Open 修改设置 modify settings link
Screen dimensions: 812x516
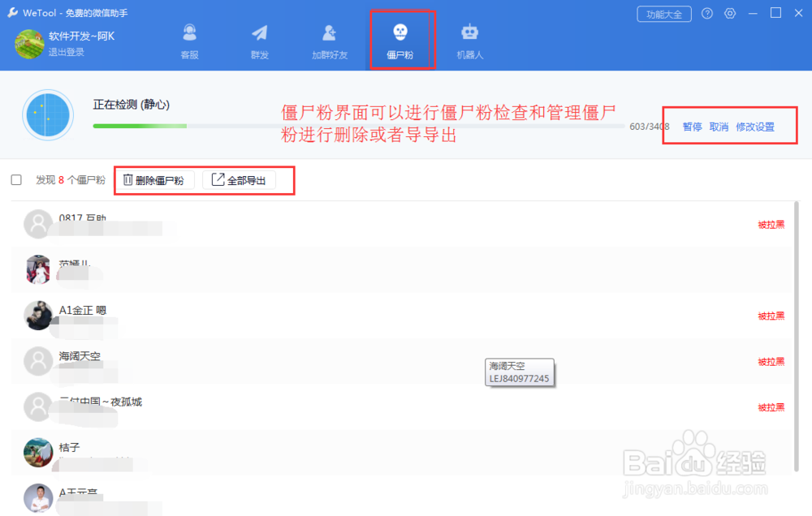755,127
